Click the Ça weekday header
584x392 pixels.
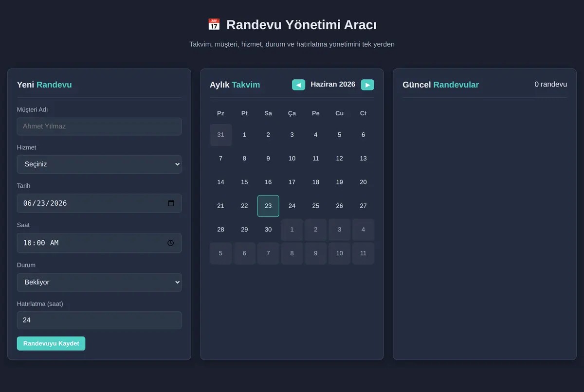click(292, 113)
